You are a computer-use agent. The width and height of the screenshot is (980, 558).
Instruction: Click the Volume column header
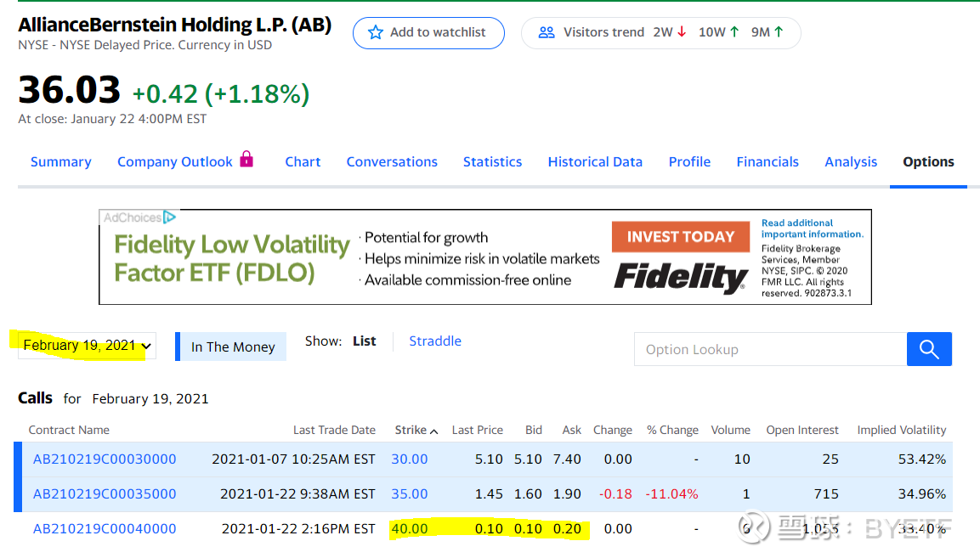click(731, 430)
